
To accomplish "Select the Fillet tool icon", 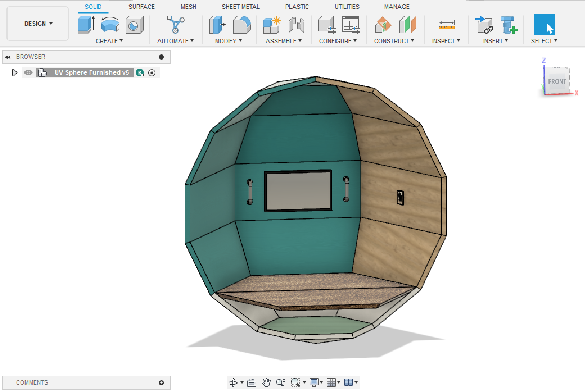I will pyautogui.click(x=242, y=25).
